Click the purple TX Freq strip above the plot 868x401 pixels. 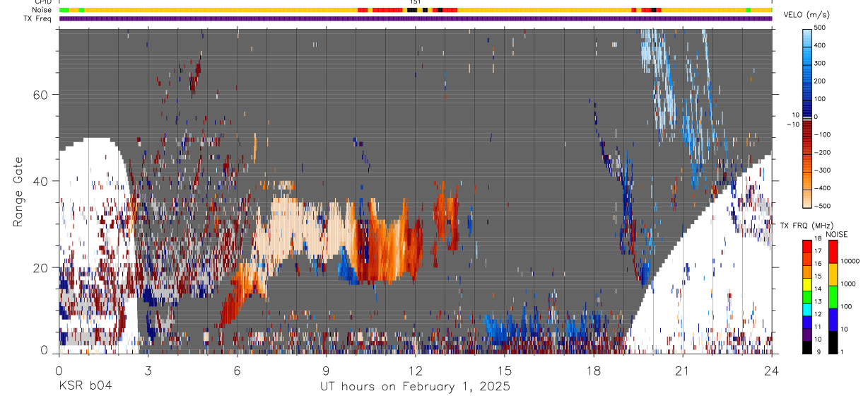pyautogui.click(x=416, y=18)
